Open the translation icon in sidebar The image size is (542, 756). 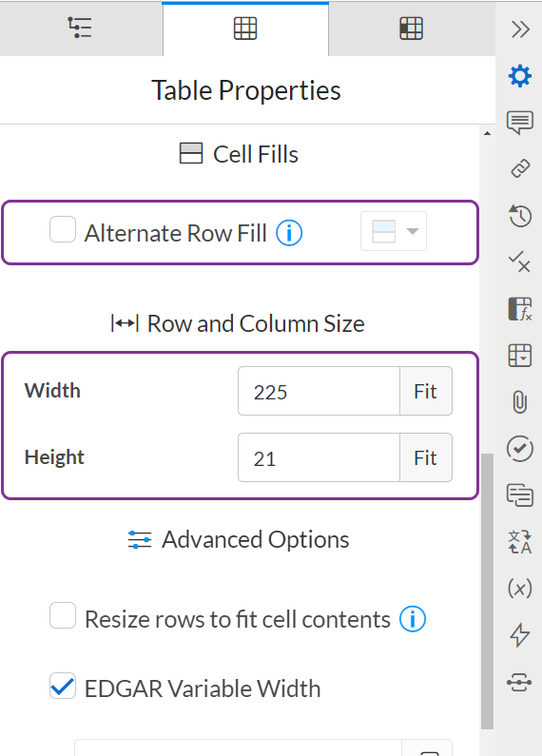point(520,542)
